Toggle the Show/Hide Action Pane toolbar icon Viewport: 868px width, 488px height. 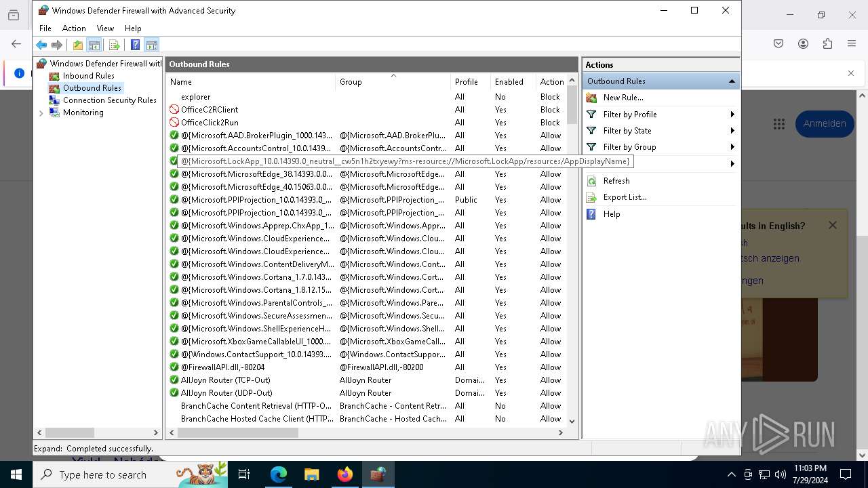(152, 45)
